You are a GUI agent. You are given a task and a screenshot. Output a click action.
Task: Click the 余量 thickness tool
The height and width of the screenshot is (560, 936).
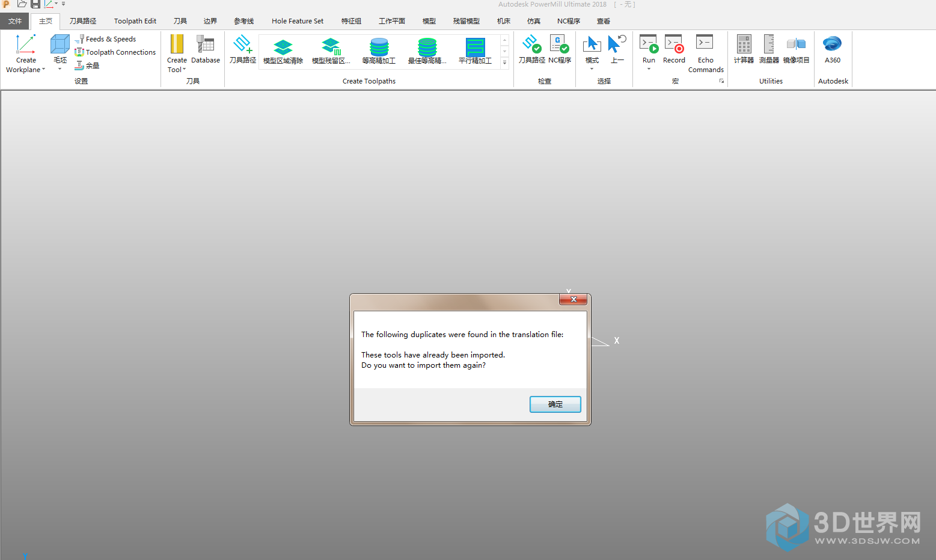click(x=87, y=65)
